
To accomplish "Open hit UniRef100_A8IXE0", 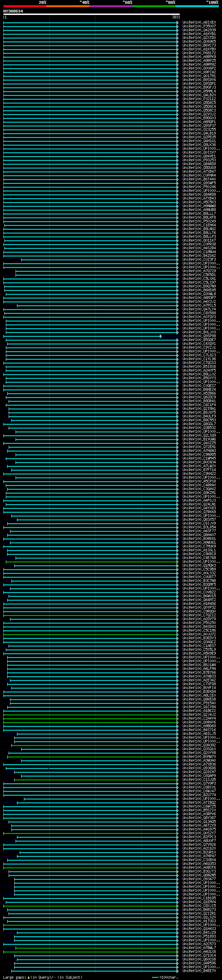I will pos(199,23).
